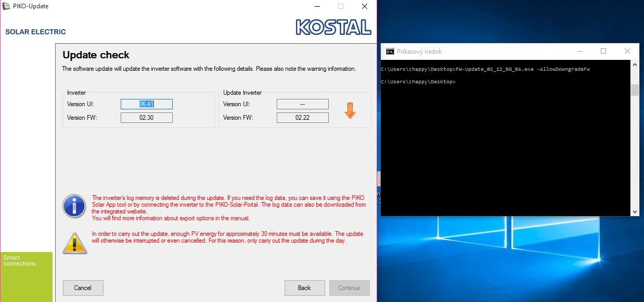
Task: Select the Inverter Version UI field 06.41
Action: point(146,104)
